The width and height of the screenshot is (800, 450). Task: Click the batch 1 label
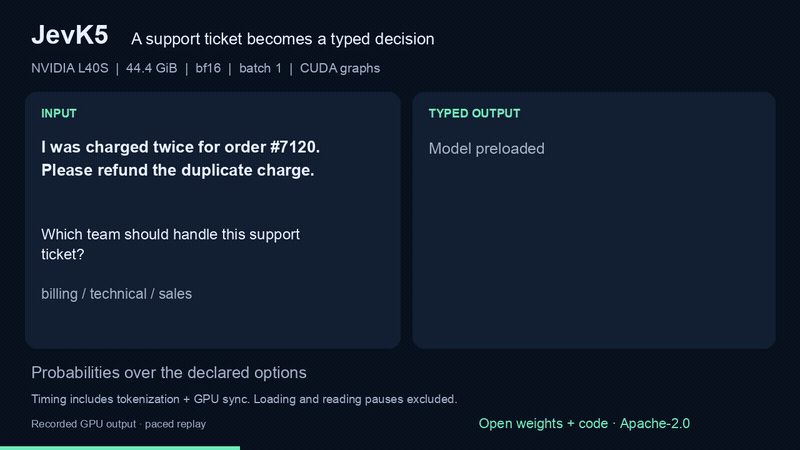[x=260, y=68]
